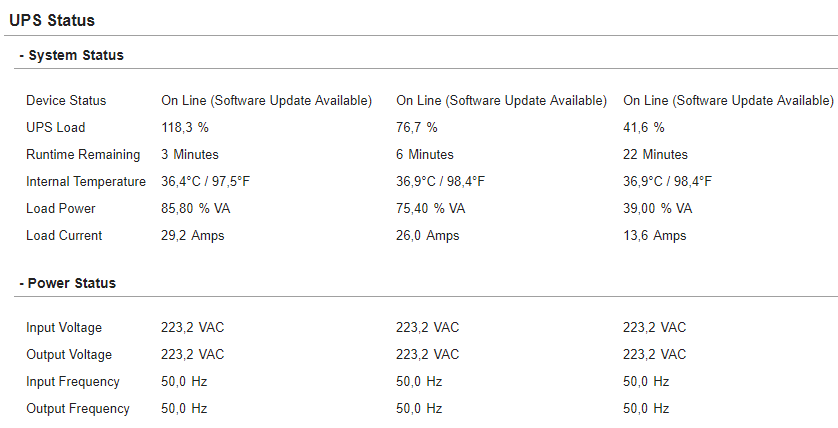Open the first column's Software Update Available status

click(266, 100)
